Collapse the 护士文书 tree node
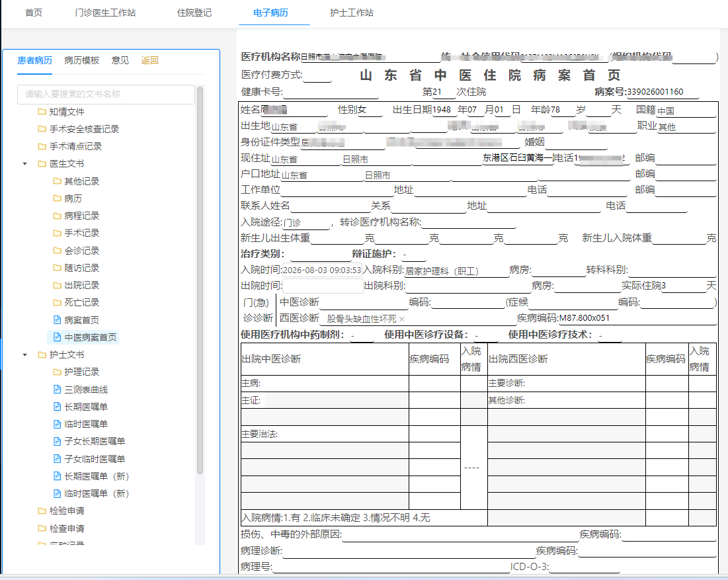Screen dimensions: 728x580 [25, 354]
